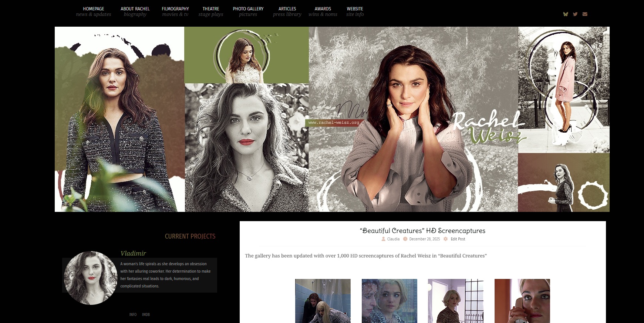Click the clock icon beside post date
This screenshot has width=644, height=323.
coord(405,239)
